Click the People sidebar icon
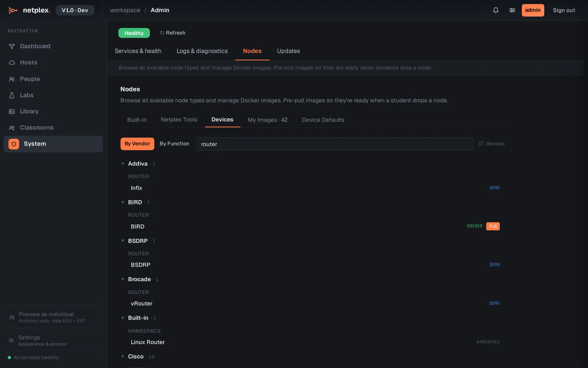The image size is (588, 368). [x=12, y=79]
